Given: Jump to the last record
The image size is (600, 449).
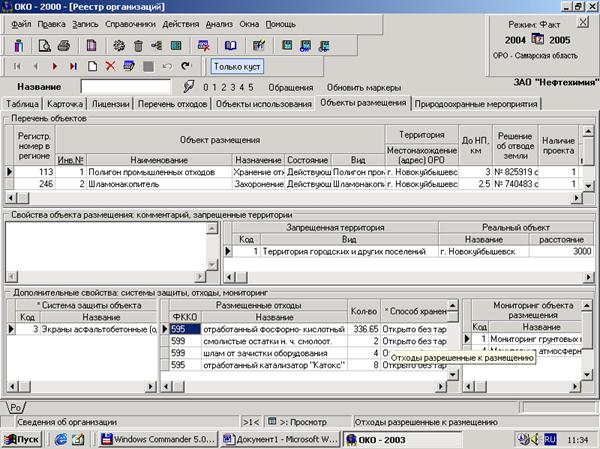Looking at the screenshot, I should click(73, 66).
